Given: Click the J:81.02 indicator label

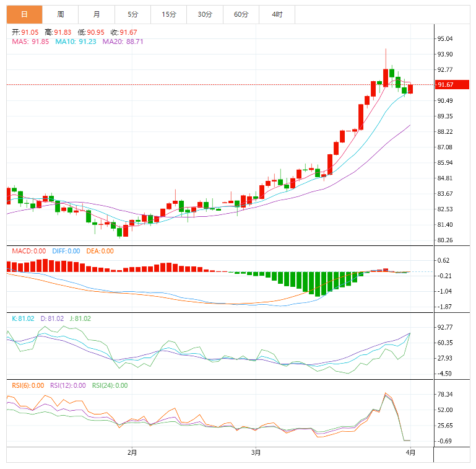Looking at the screenshot, I should point(80,318).
